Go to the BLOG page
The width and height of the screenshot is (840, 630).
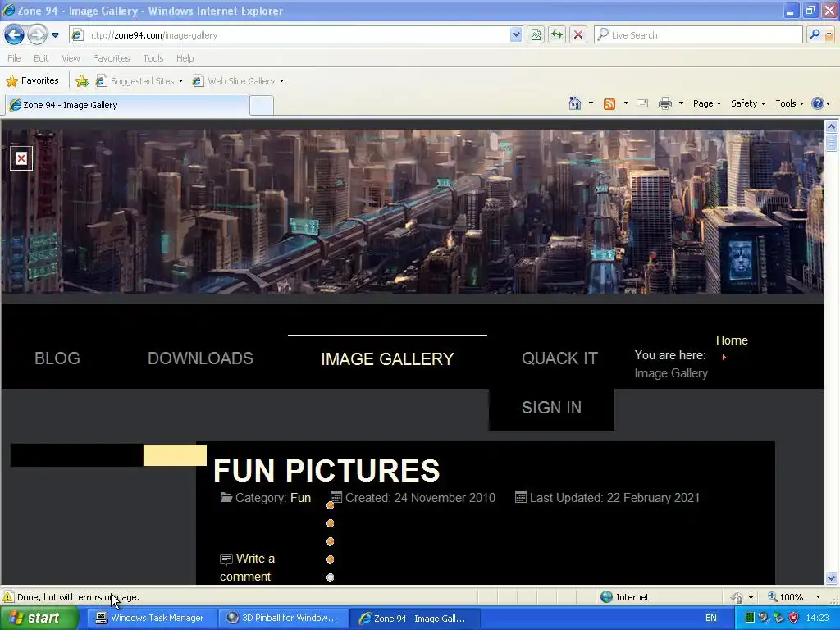tap(57, 358)
